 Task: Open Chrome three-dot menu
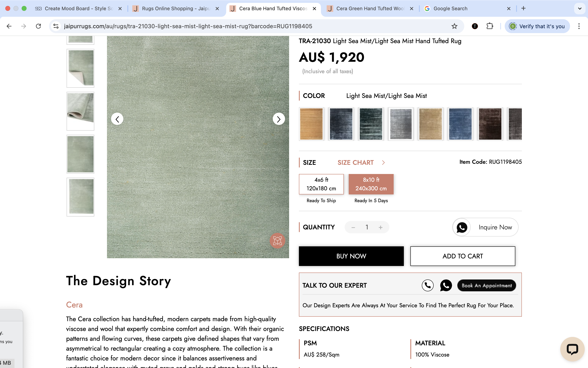[x=579, y=26]
